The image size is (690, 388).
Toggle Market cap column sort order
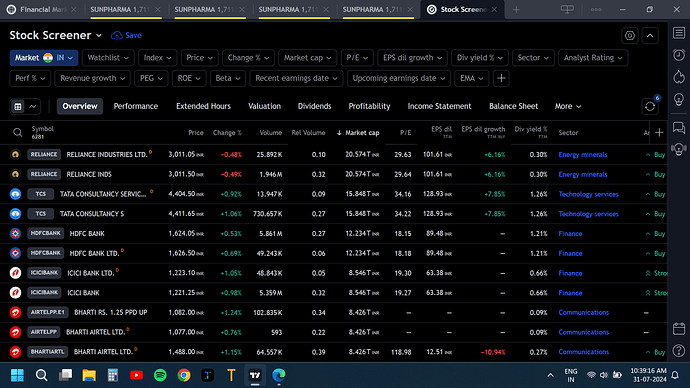click(x=358, y=132)
